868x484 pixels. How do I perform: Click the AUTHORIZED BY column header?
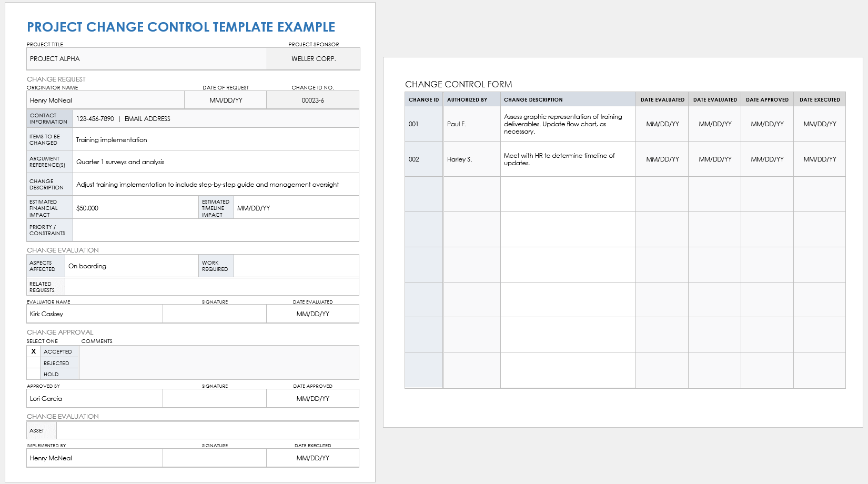coord(471,99)
